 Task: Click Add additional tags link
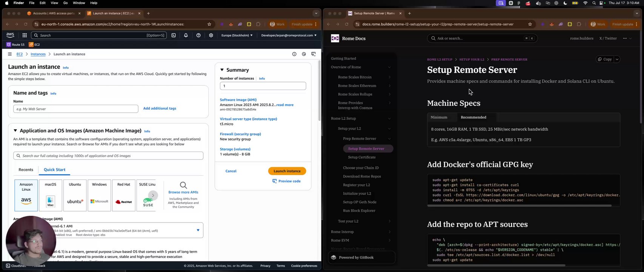160,108
